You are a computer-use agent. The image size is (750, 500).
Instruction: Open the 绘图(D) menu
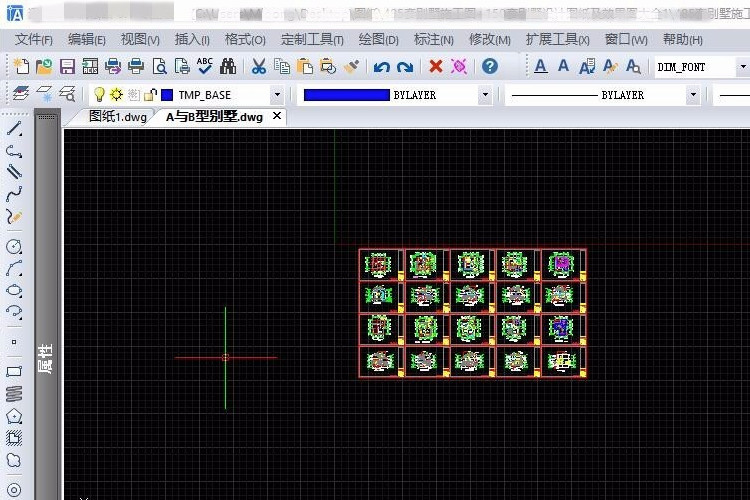click(378, 40)
